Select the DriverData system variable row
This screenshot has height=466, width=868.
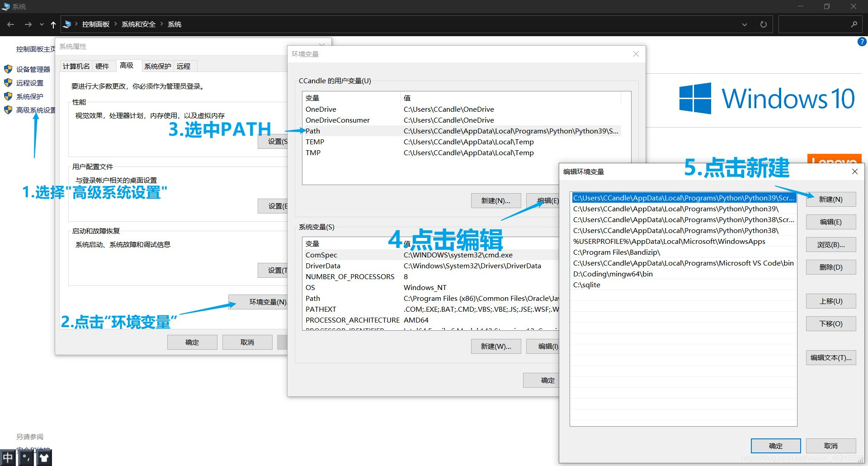[x=431, y=266]
